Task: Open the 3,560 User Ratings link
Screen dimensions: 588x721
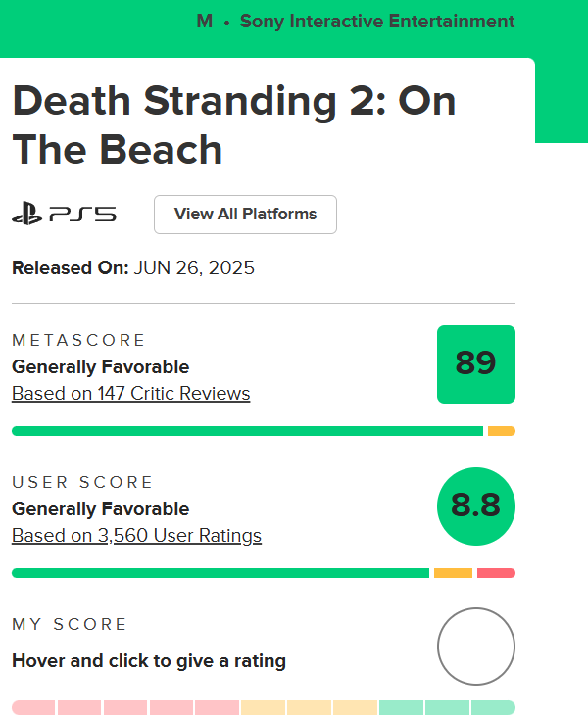Action: click(x=136, y=536)
